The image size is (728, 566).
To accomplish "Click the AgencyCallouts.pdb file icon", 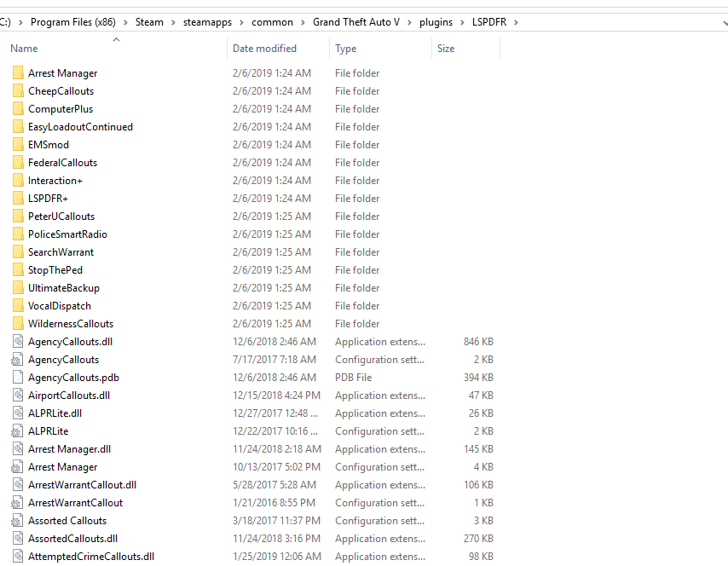I will point(18,377).
